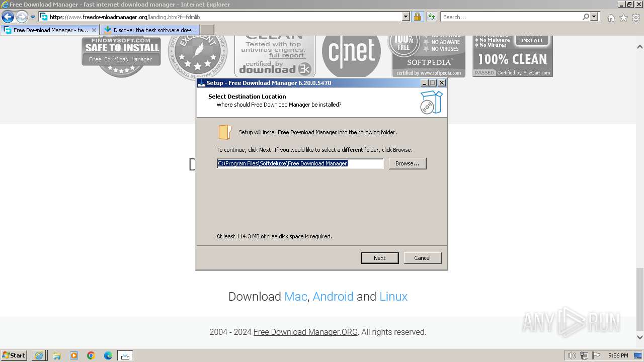Screen dimensions: 644x362
Task: Open the Linux download link
Action: 393,297
